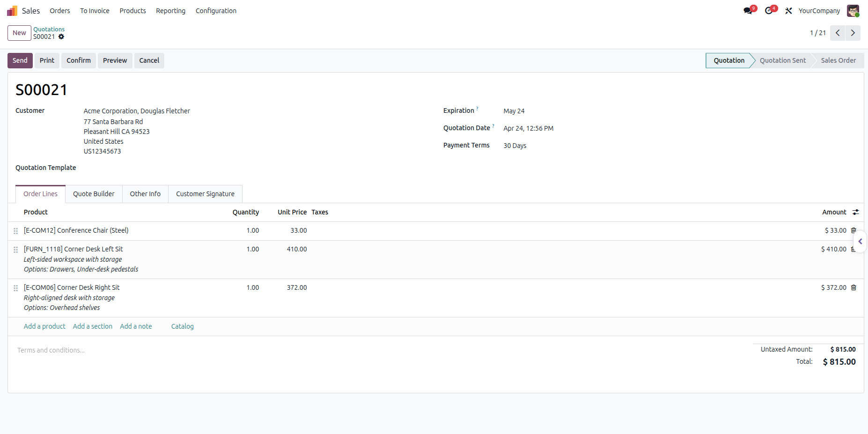Go to the next record arrow

point(853,33)
